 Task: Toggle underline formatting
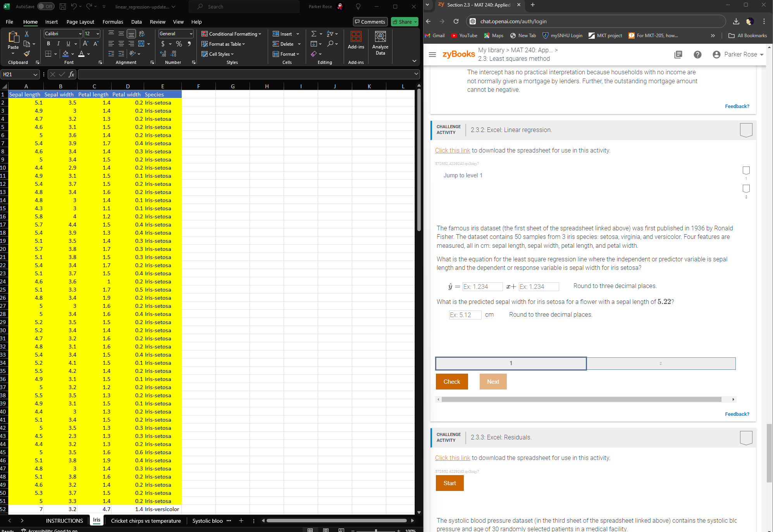68,44
